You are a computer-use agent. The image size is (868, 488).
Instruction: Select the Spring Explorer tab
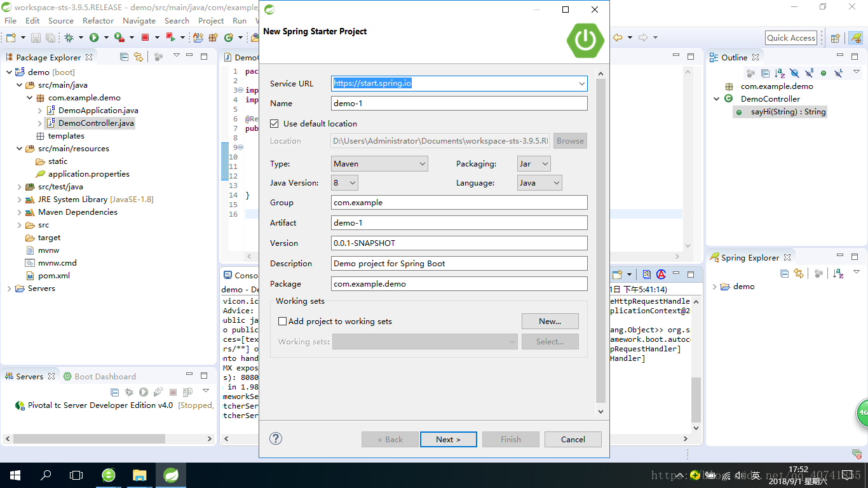click(x=750, y=257)
